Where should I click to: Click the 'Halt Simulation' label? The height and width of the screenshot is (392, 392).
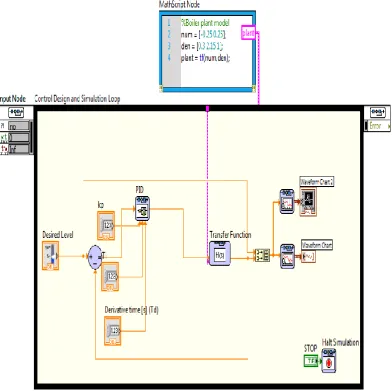[340, 342]
